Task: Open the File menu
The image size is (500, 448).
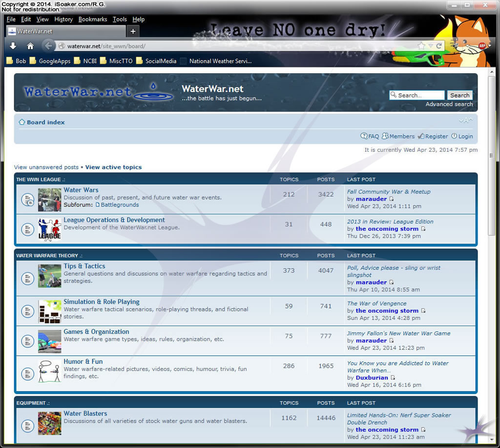Action: pyautogui.click(x=11, y=20)
